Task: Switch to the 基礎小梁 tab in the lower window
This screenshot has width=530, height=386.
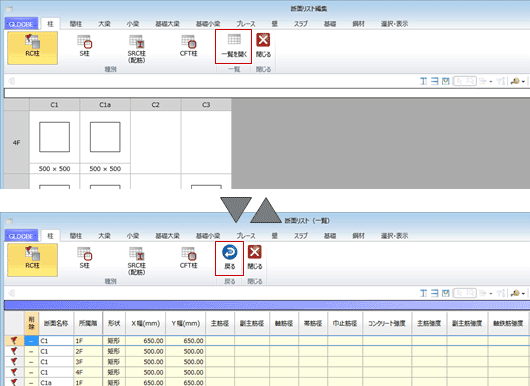Action: (x=208, y=236)
